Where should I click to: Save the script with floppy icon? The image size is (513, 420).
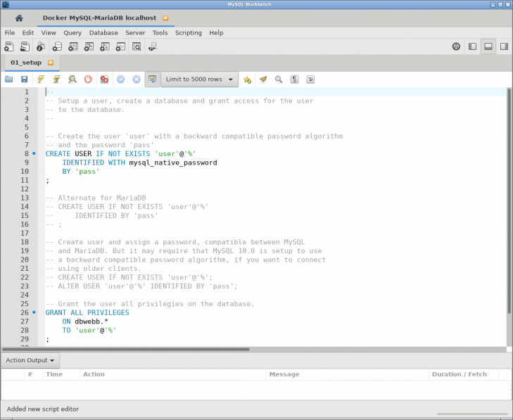[x=24, y=79]
